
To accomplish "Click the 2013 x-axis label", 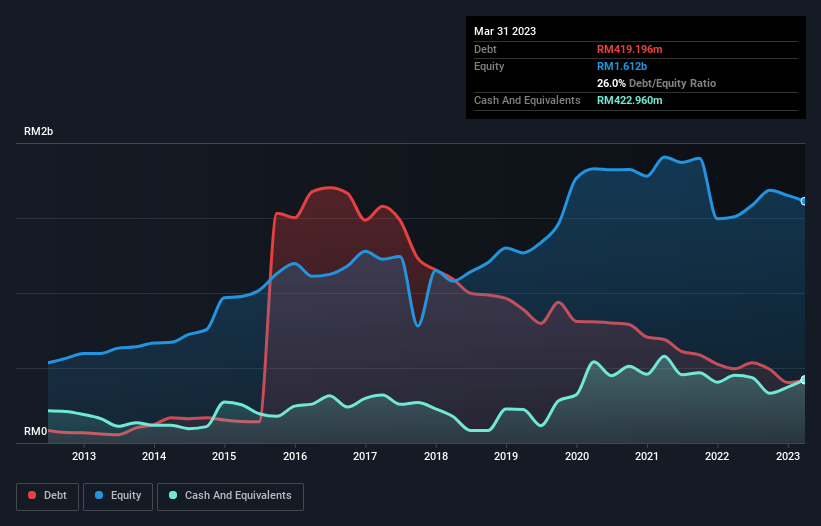I will point(84,456).
